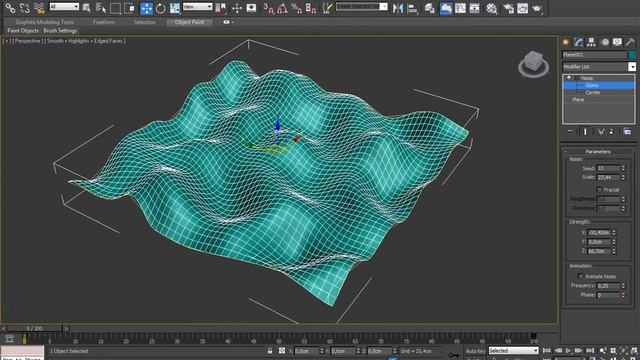Viewport: 640px width, 360px height.
Task: Toggle Window/Crossing selection mode
Action: click(x=129, y=8)
